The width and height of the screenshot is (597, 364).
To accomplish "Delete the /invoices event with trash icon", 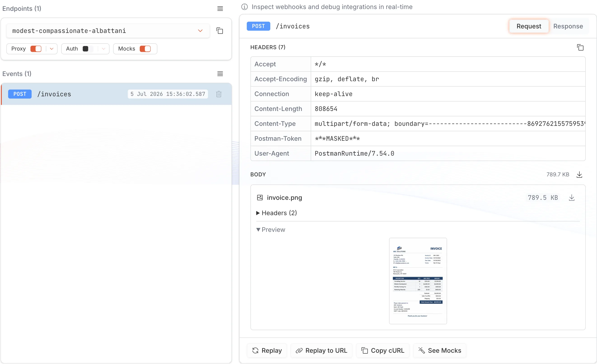I will pos(219,94).
